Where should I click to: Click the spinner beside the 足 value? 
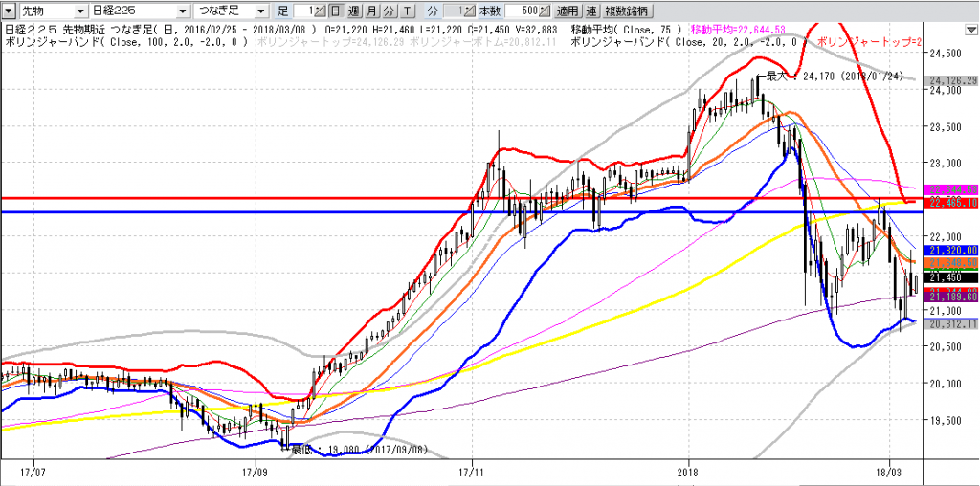[x=320, y=11]
